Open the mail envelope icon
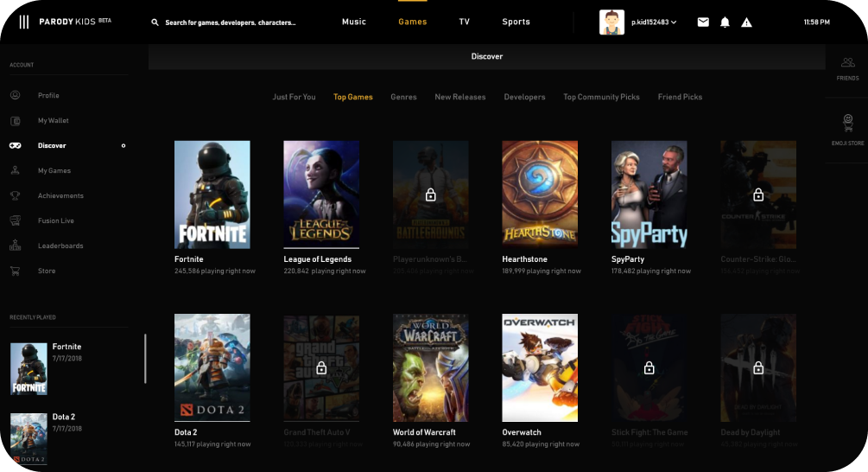868x472 pixels. [703, 22]
